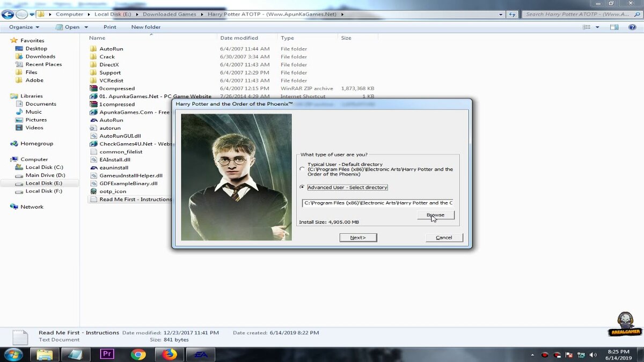Click Print in Explorer toolbar
The image size is (644, 362).
tap(110, 27)
